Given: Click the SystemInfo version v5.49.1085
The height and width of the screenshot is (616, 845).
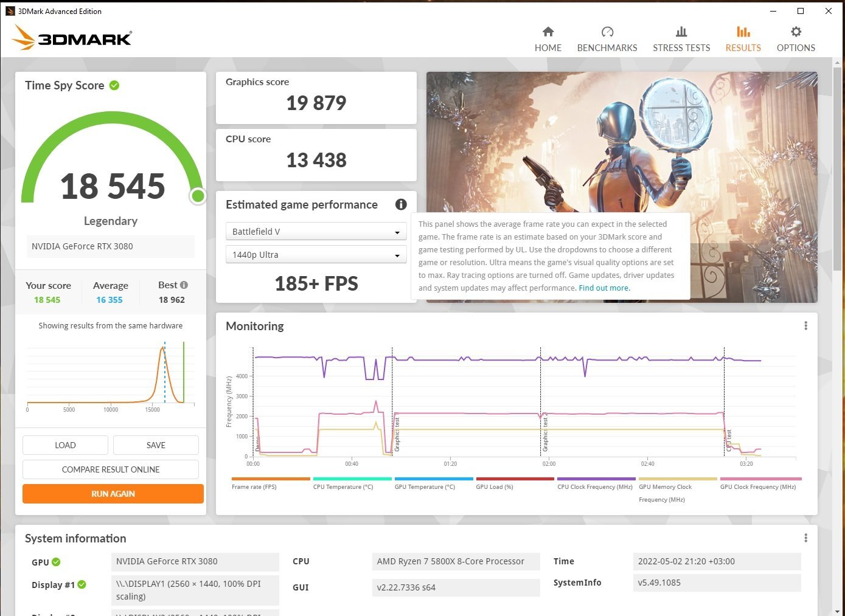Looking at the screenshot, I should pyautogui.click(x=717, y=583).
